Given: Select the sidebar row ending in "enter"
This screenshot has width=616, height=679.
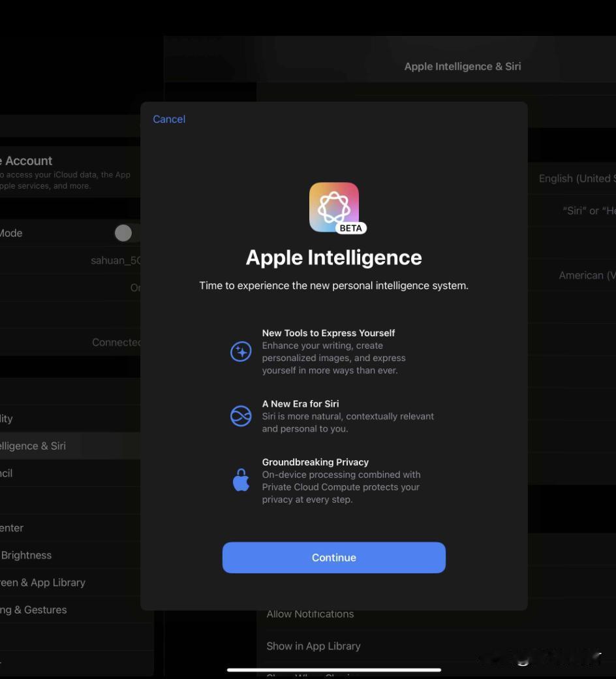Looking at the screenshot, I should pos(70,528).
